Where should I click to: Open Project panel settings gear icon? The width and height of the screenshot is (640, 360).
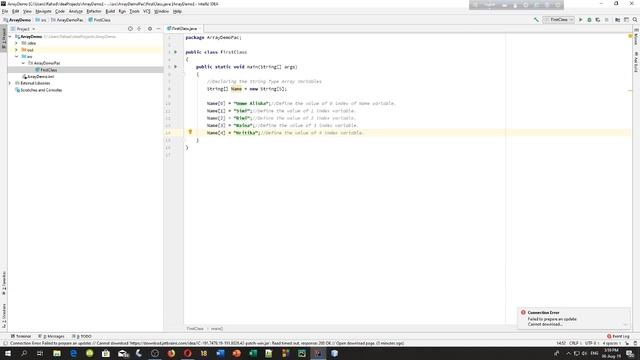(x=150, y=29)
